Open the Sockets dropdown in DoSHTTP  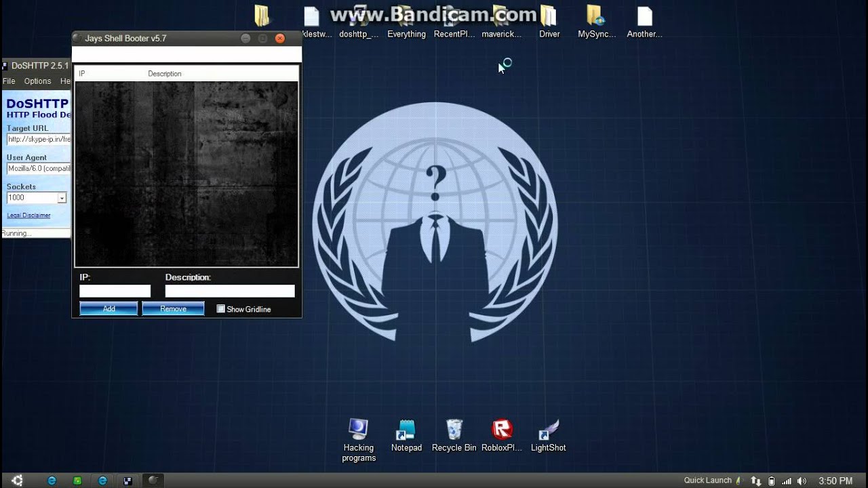[62, 198]
